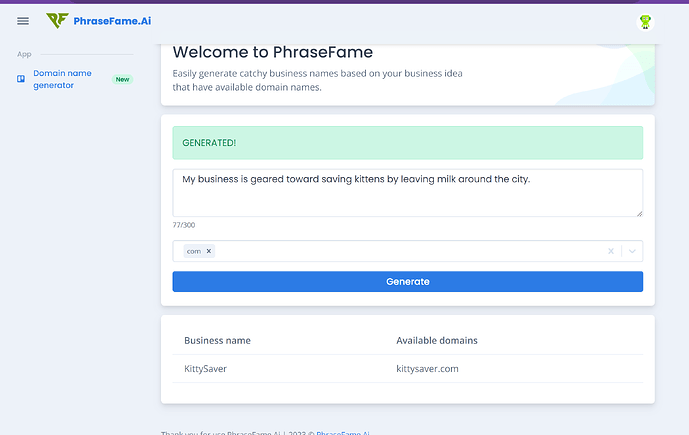Click the KittySaver business name cell
Viewport: 689px width, 435px height.
pyautogui.click(x=206, y=369)
